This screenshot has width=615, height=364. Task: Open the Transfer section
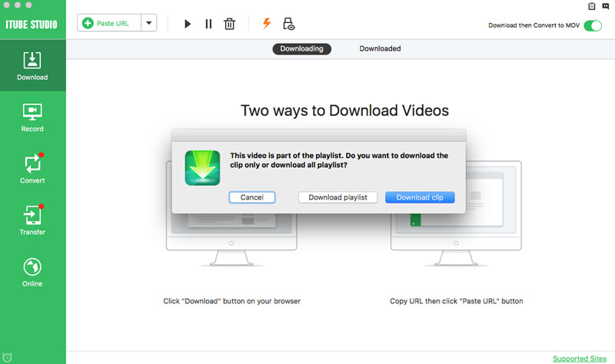pos(32,220)
